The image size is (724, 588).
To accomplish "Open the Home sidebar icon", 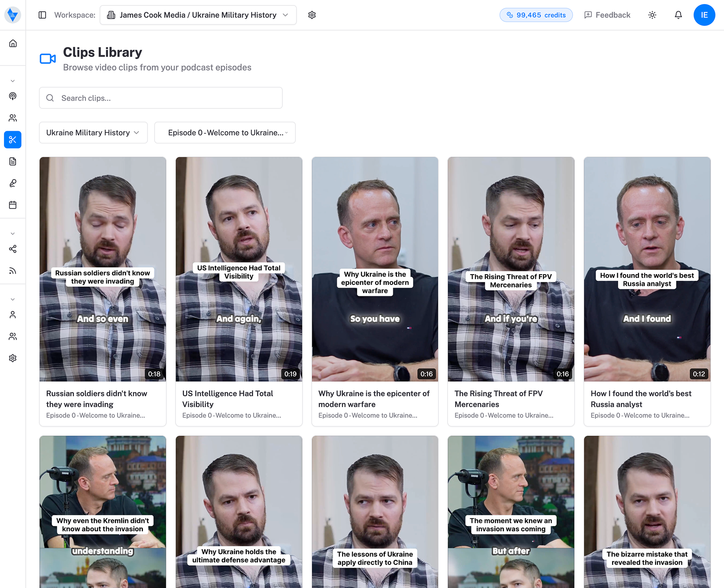I will click(x=13, y=43).
